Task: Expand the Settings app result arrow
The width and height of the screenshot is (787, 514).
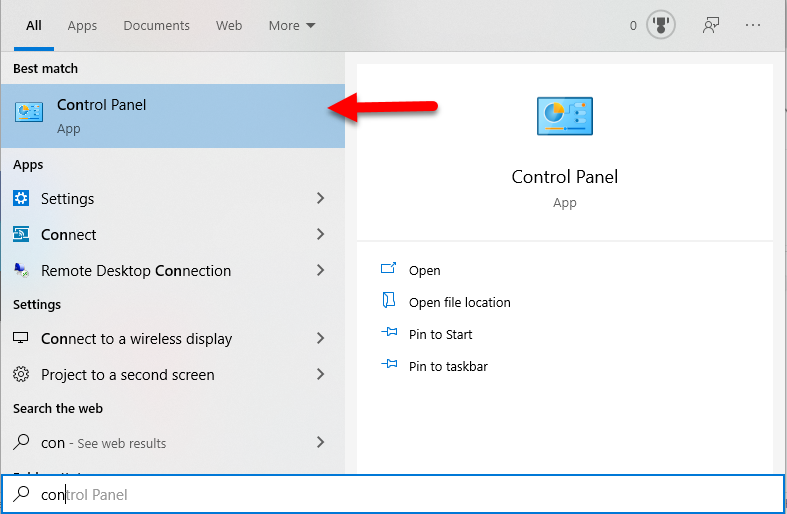Action: click(320, 199)
